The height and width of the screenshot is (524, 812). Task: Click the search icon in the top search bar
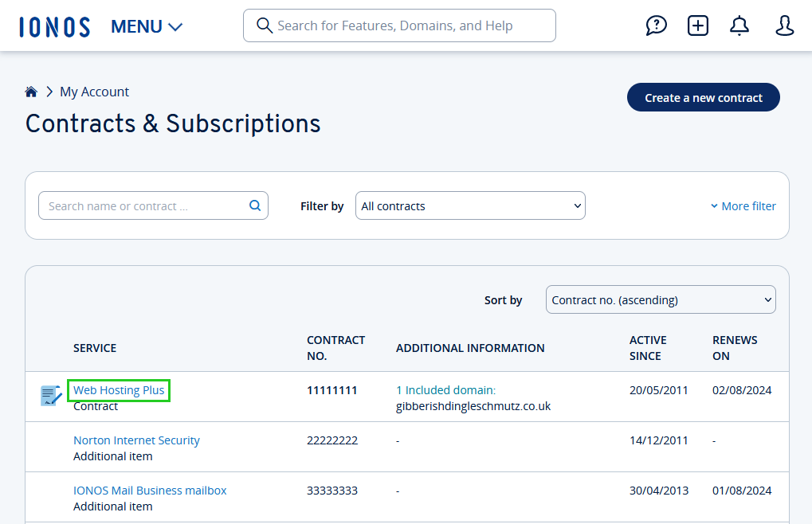coord(264,25)
